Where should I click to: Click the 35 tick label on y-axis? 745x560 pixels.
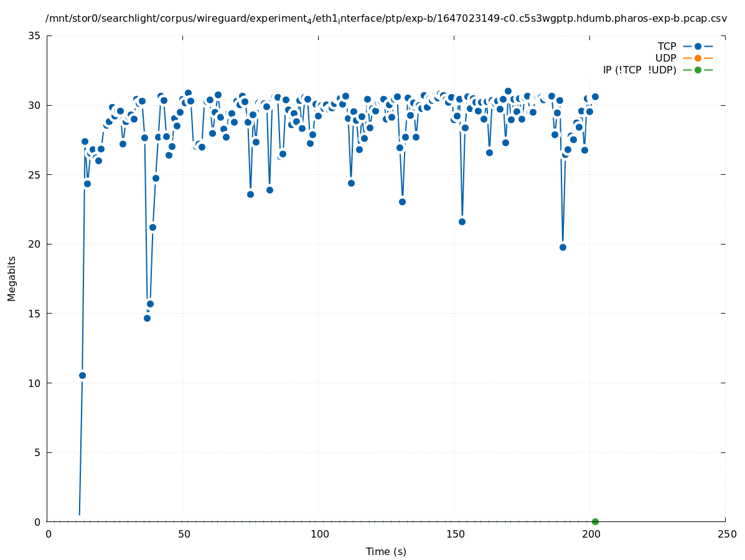[x=35, y=36]
